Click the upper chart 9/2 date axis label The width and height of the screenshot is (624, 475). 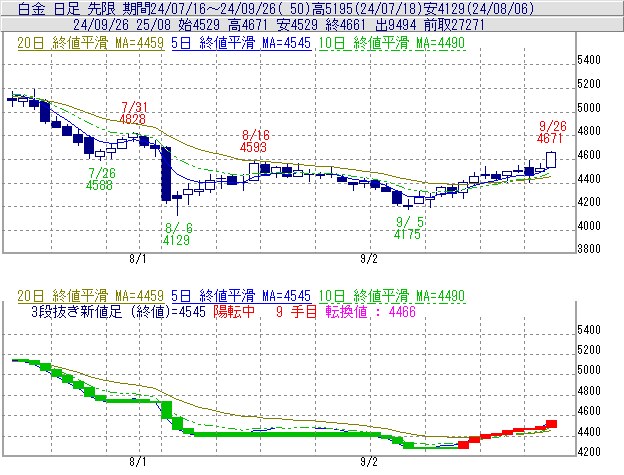click(x=369, y=259)
